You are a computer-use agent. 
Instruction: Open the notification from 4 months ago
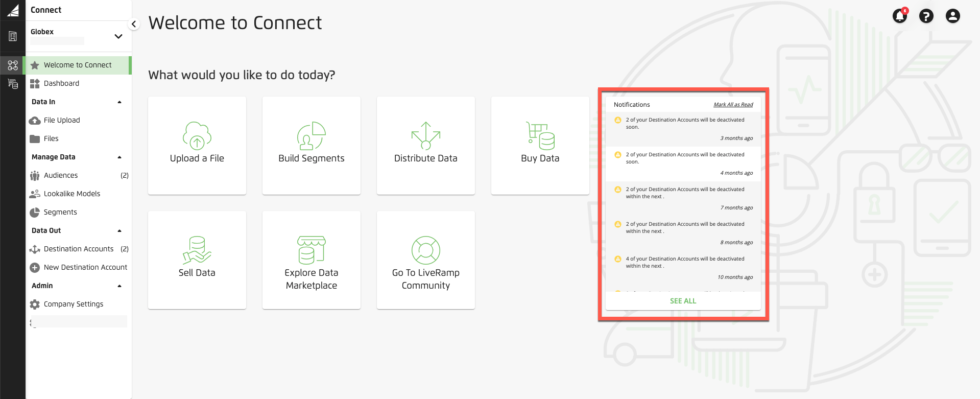point(683,164)
